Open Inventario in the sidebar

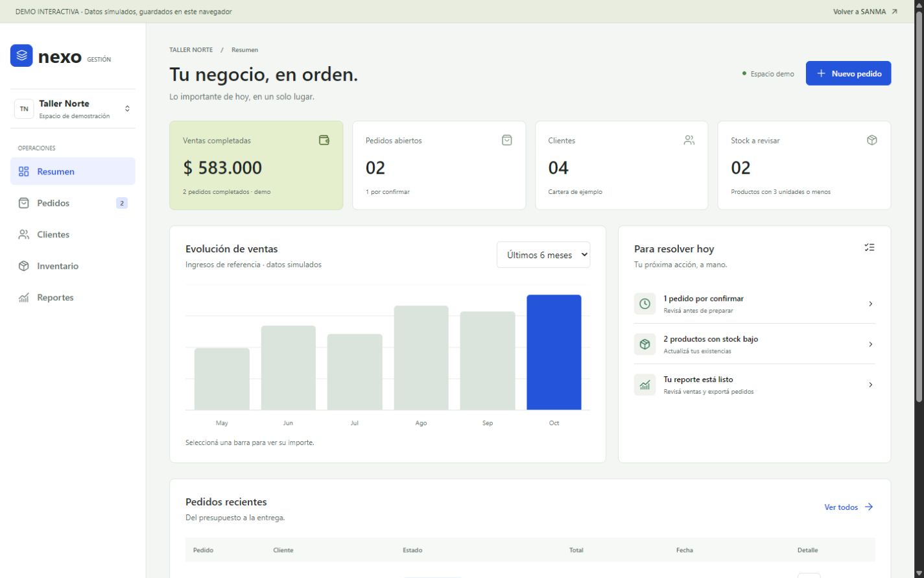click(x=73, y=266)
